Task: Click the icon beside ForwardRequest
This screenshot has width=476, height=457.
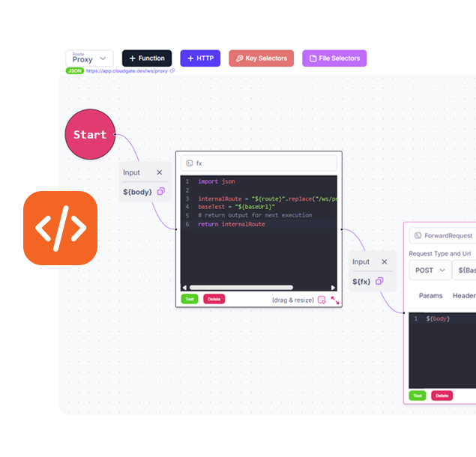Action: tap(418, 236)
